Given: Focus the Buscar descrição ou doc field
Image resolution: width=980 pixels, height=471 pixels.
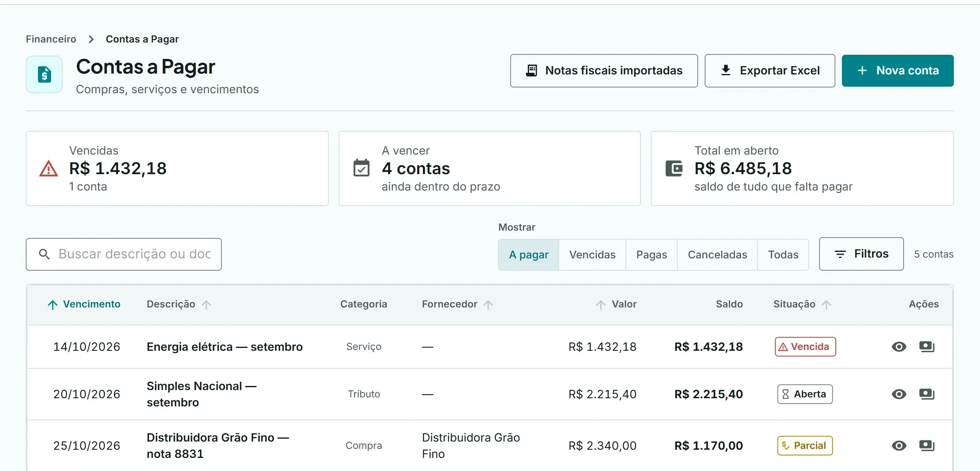Looking at the screenshot, I should point(124,254).
